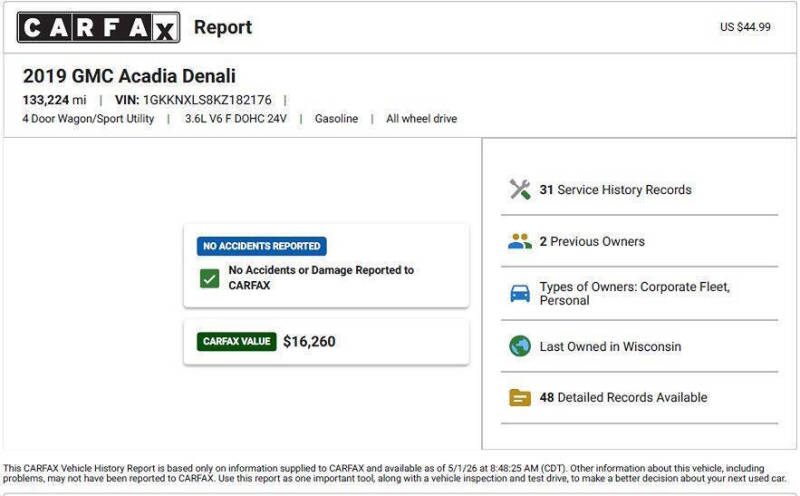Click the 133,224 mi mileage text
The width and height of the screenshot is (800, 496).
point(55,100)
